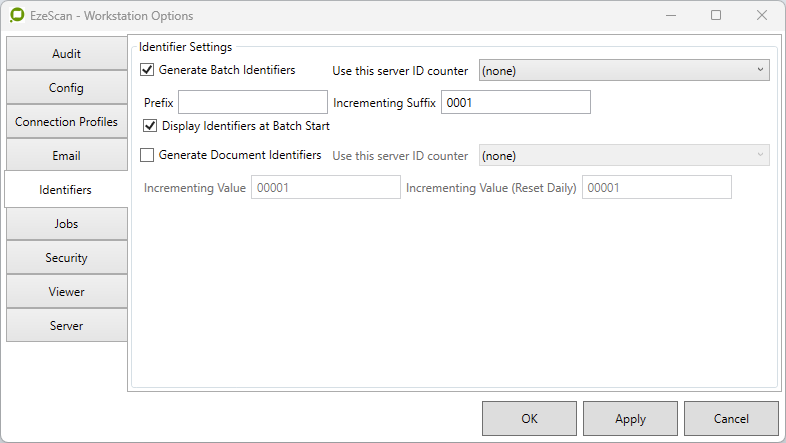Click into the Prefix text field
Viewport: 786px width, 443px height.
pyautogui.click(x=252, y=102)
